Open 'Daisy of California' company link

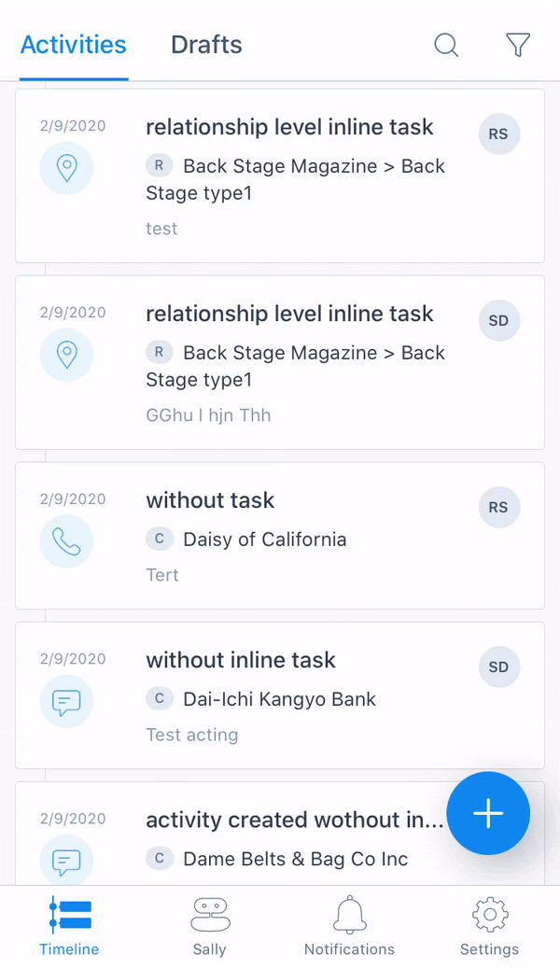[264, 540]
